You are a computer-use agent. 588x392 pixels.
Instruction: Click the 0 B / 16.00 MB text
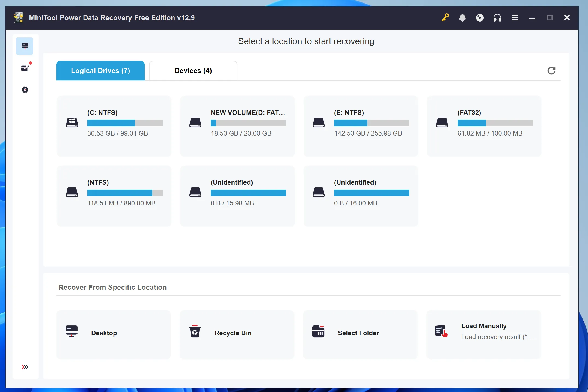pos(356,203)
